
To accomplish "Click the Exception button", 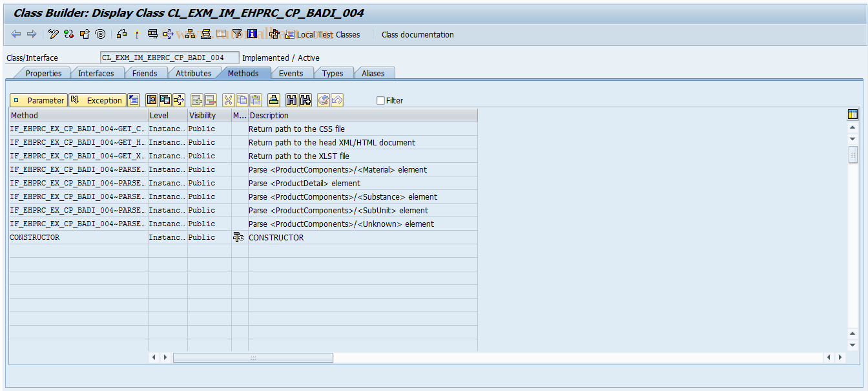I will pyautogui.click(x=97, y=100).
